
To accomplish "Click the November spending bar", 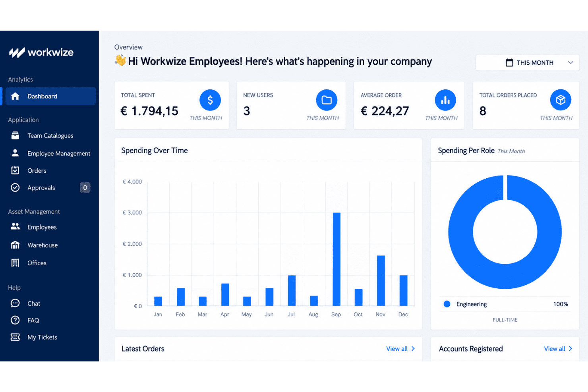I will pos(381,280).
